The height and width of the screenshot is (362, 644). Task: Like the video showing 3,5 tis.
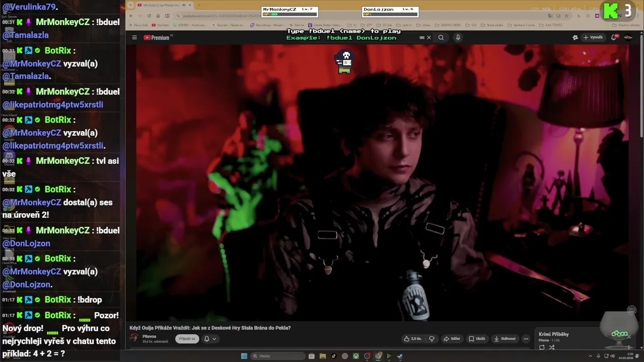tap(413, 338)
